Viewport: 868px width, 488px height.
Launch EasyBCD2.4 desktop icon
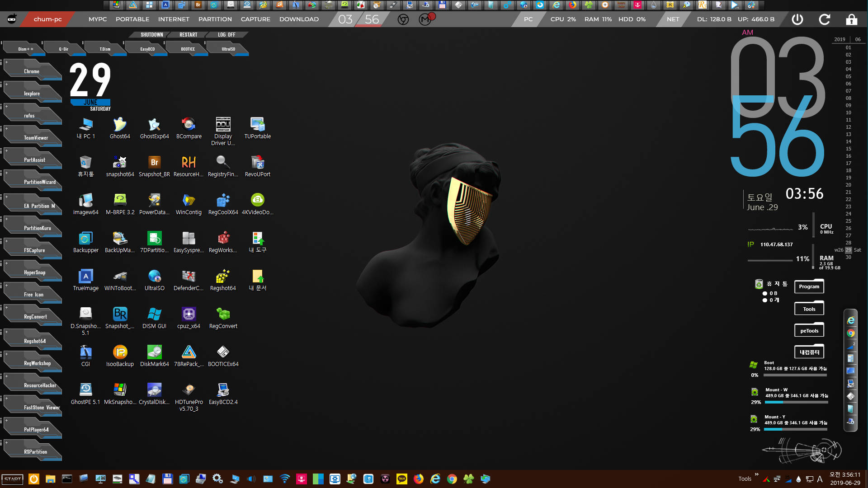point(223,394)
